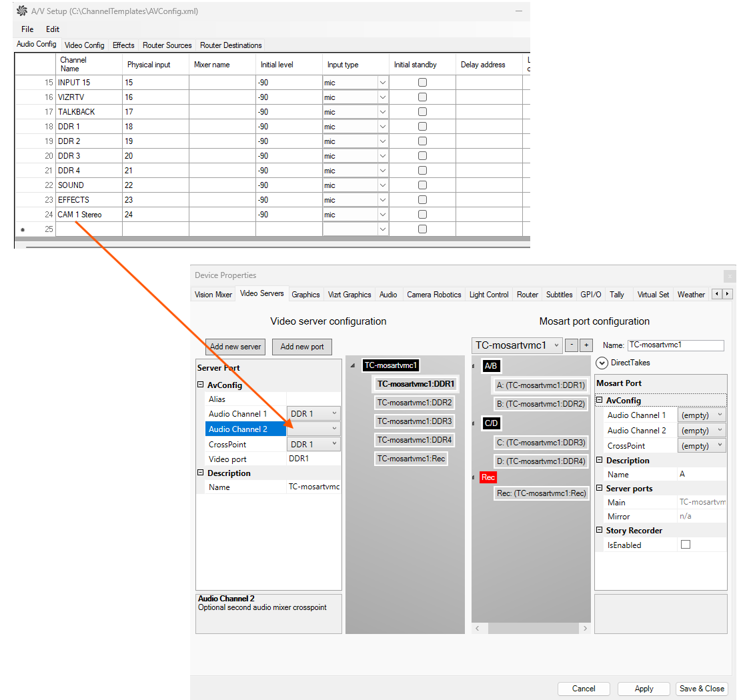Enable Initial standby for DDR 1
Screen dimensions: 751x700
coord(422,127)
